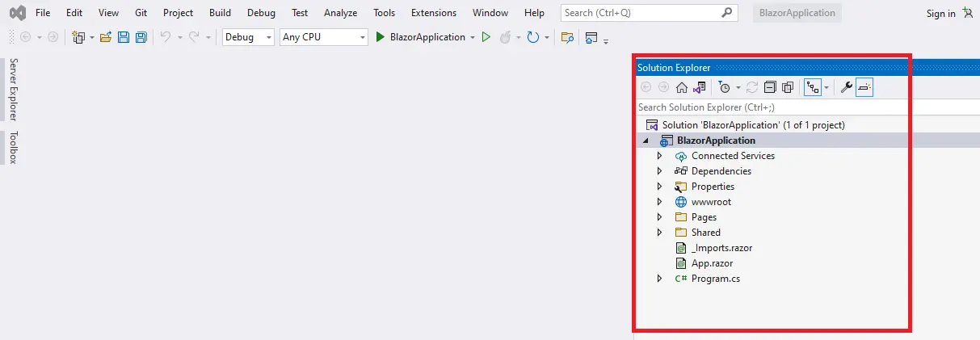Click the New Project toolbar icon

[78, 37]
